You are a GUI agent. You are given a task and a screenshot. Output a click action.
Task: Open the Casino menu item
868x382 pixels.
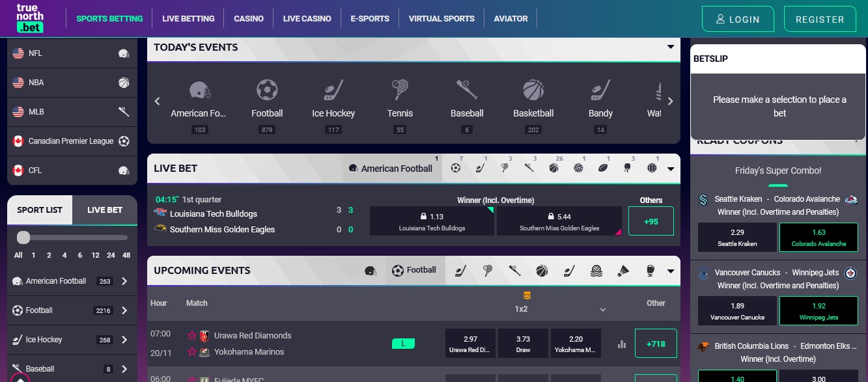pyautogui.click(x=249, y=19)
